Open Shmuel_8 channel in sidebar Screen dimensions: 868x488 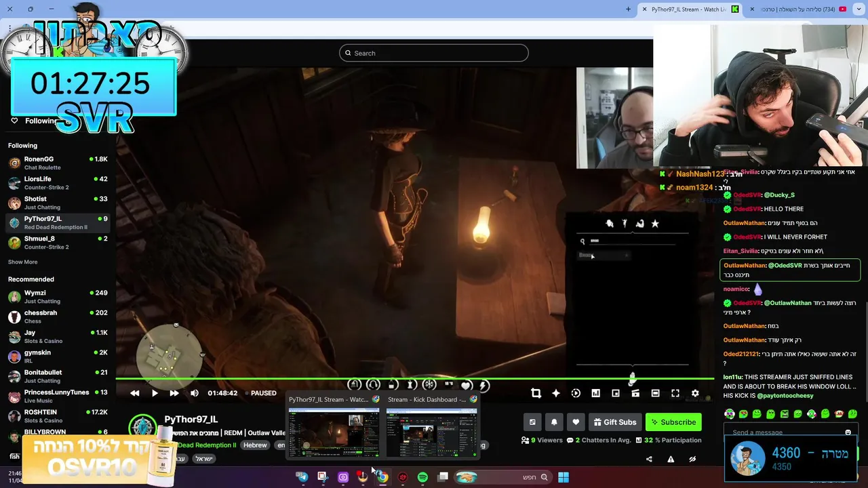[58, 243]
